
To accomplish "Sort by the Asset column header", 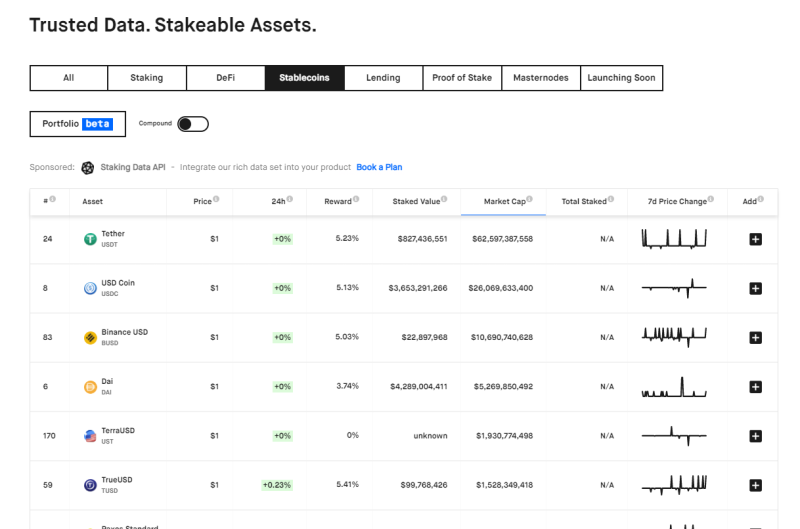I will [92, 201].
